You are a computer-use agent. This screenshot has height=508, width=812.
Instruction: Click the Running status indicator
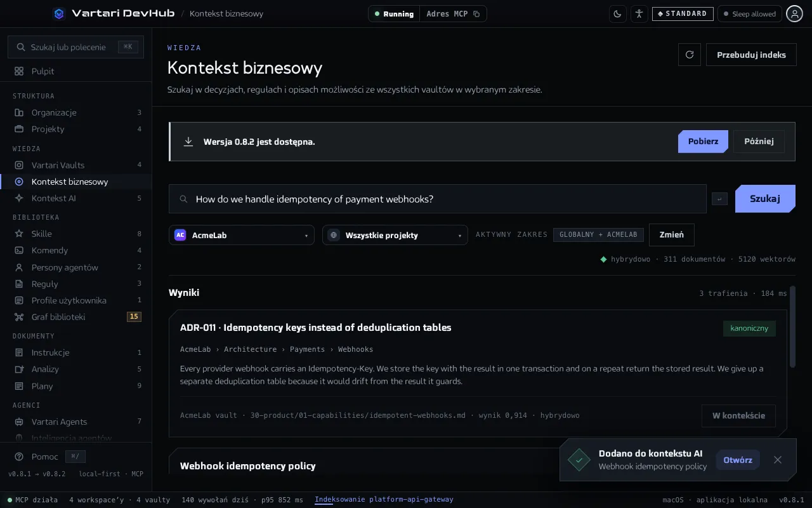[x=394, y=14]
